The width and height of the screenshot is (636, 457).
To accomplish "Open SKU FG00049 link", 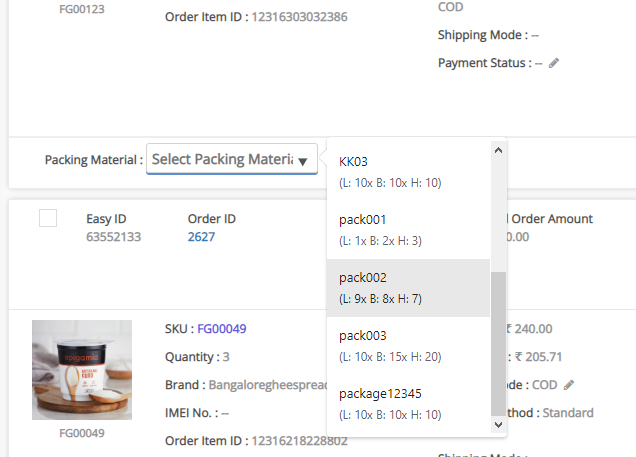I will tap(222, 329).
